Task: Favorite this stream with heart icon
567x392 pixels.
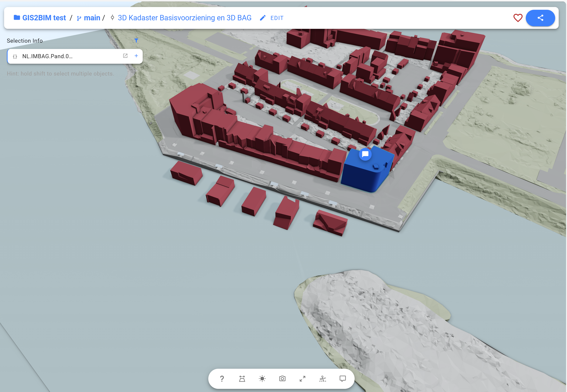Action: (518, 18)
